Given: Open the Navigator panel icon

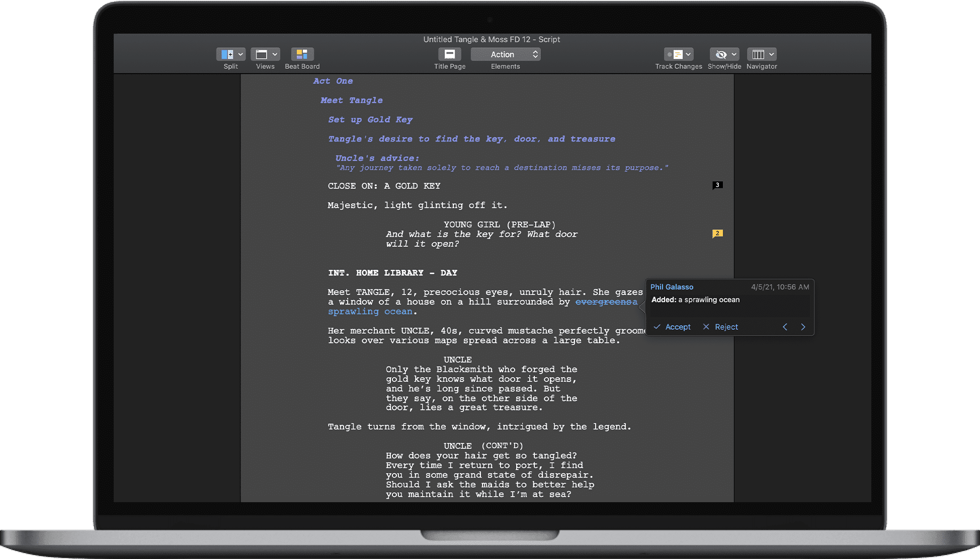Looking at the screenshot, I should tap(758, 54).
